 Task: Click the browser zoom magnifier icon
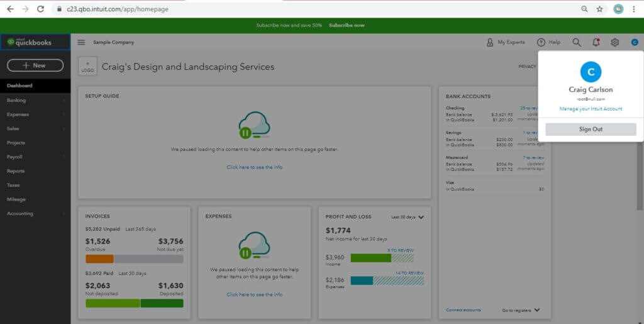(584, 9)
